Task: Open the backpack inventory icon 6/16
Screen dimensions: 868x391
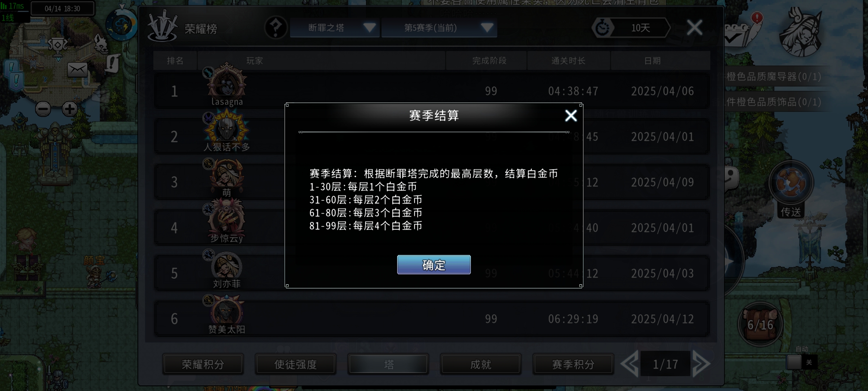Action: click(761, 324)
